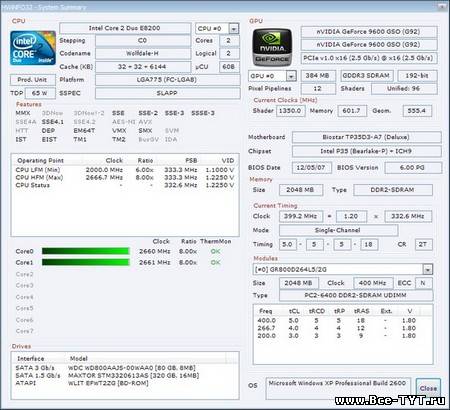Select the 200.0 frequency timing row

tap(343, 336)
